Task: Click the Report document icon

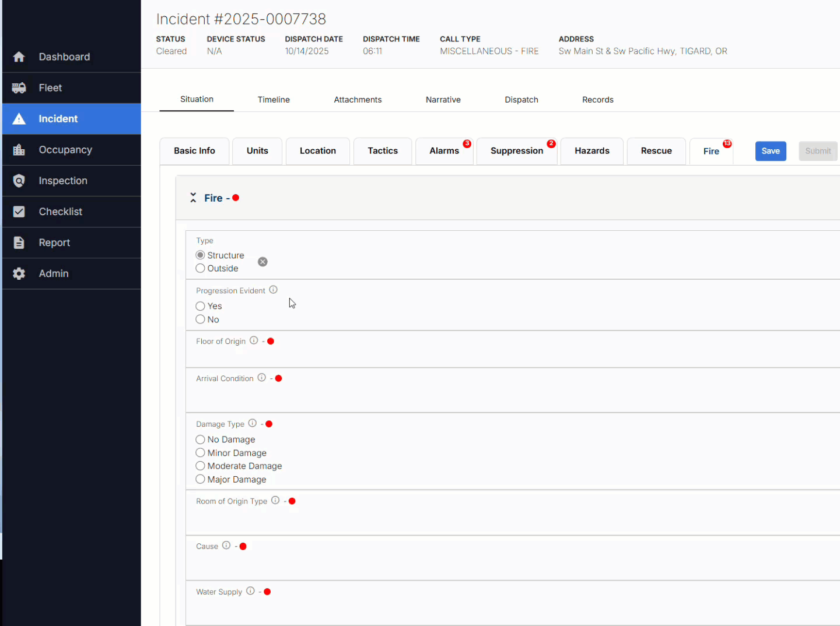Action: (19, 242)
